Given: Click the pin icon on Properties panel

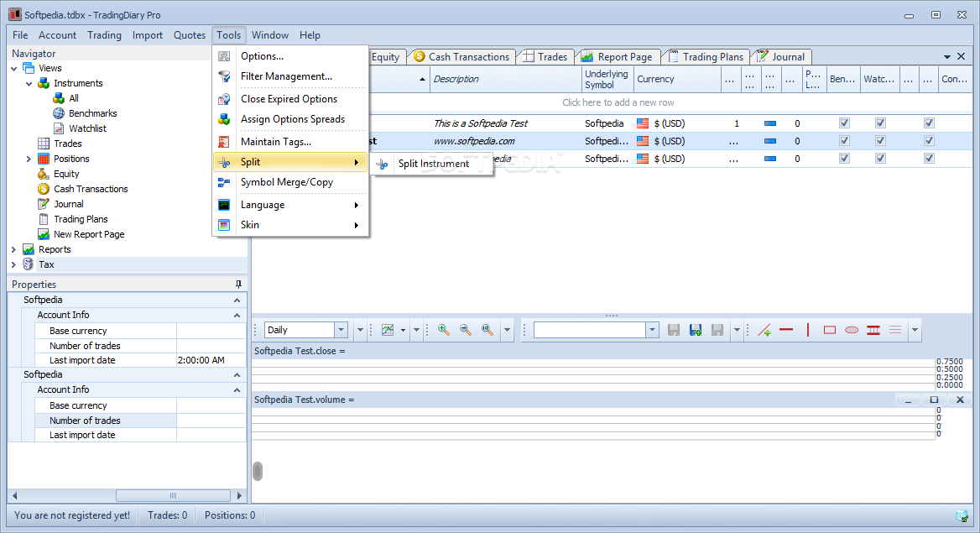Looking at the screenshot, I should [x=238, y=284].
